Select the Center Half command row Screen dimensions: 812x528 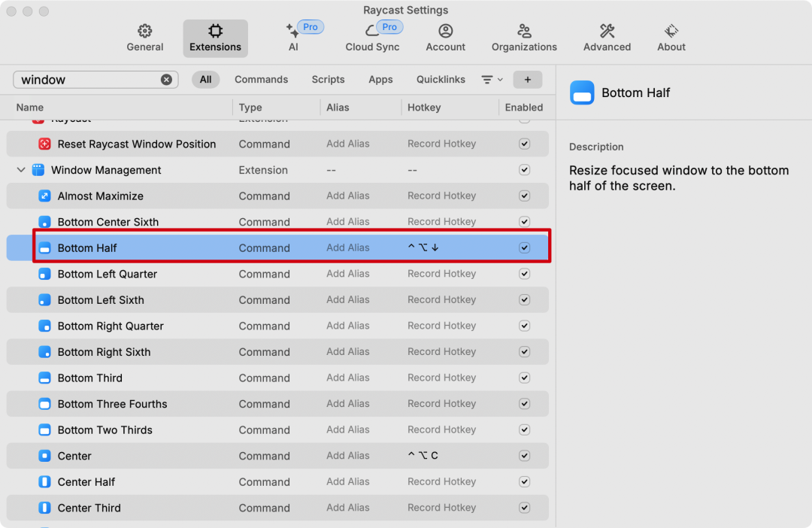click(277, 482)
